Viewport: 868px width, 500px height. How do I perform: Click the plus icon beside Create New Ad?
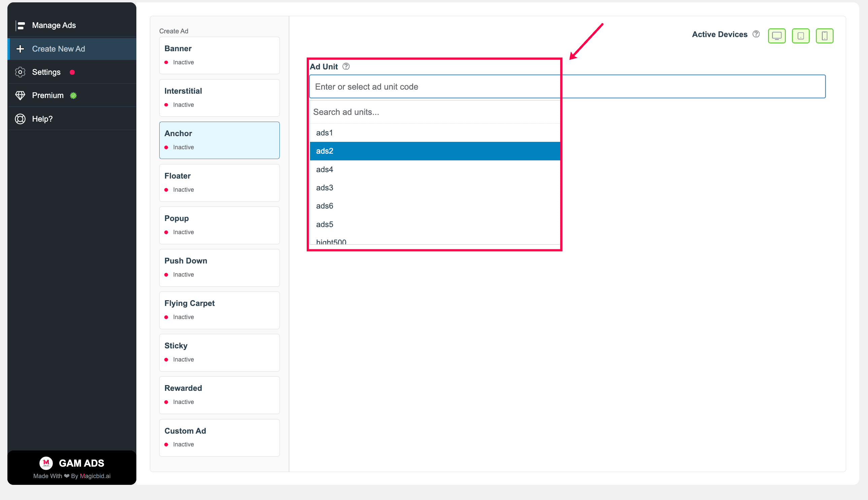[x=20, y=49]
